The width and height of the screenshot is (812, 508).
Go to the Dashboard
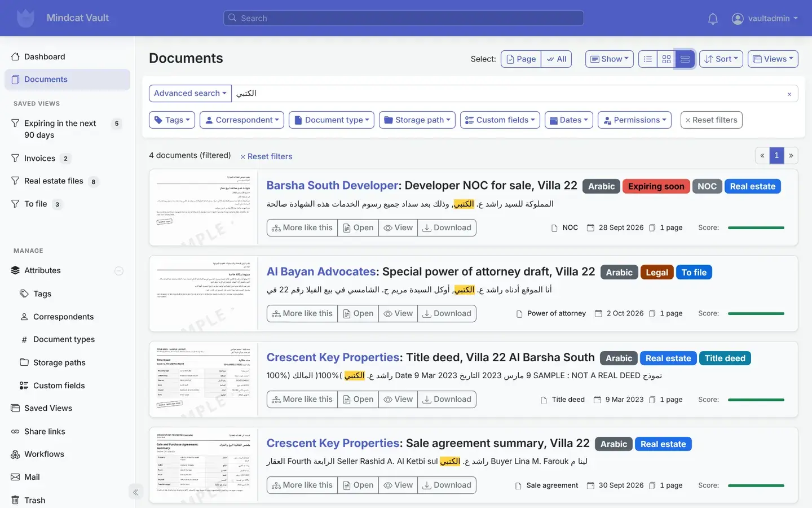tap(45, 56)
